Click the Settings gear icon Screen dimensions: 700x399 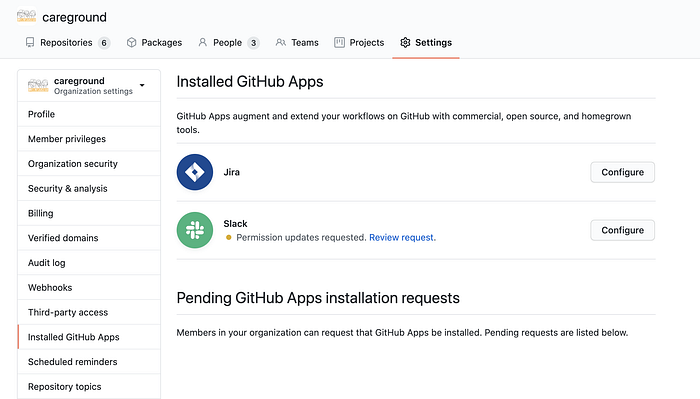point(405,42)
